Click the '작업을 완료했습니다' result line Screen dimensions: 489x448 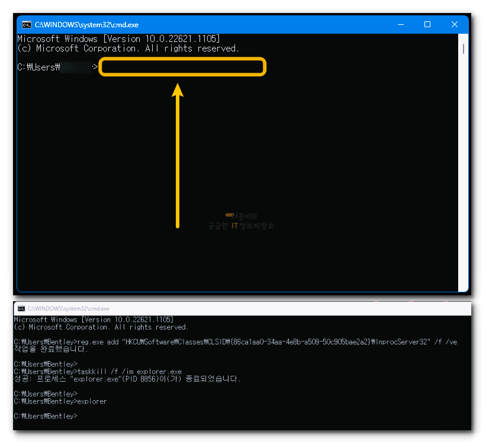pyautogui.click(x=51, y=349)
